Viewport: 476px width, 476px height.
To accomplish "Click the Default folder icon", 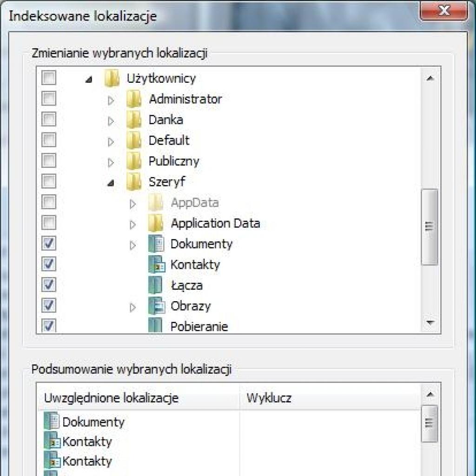I will [x=134, y=140].
